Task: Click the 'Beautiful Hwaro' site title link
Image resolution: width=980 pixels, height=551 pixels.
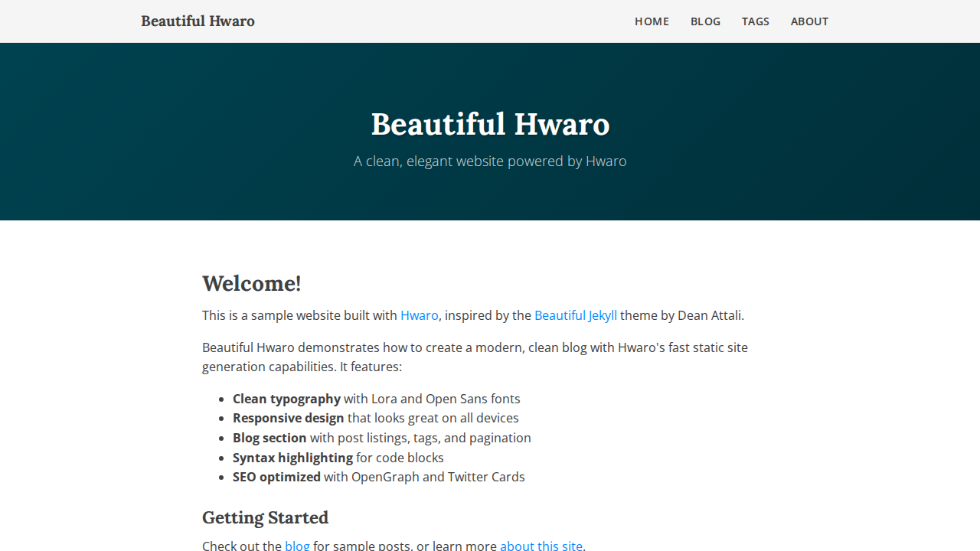Action: [x=198, y=21]
